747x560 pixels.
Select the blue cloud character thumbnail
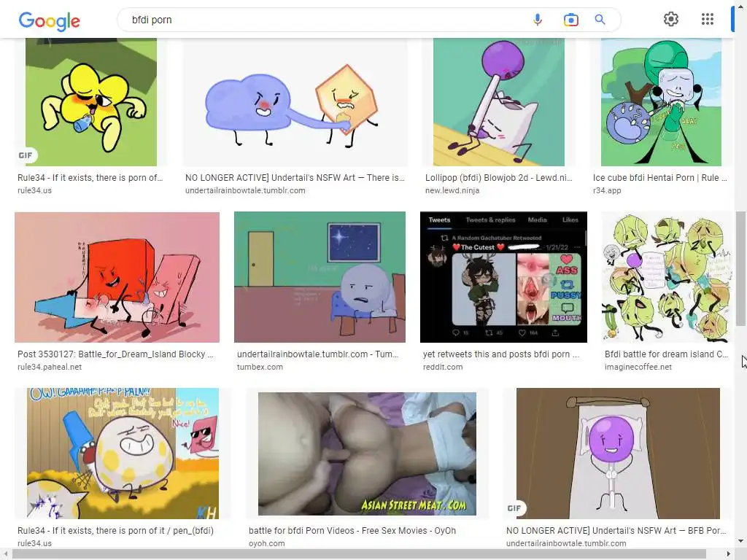pyautogui.click(x=295, y=102)
